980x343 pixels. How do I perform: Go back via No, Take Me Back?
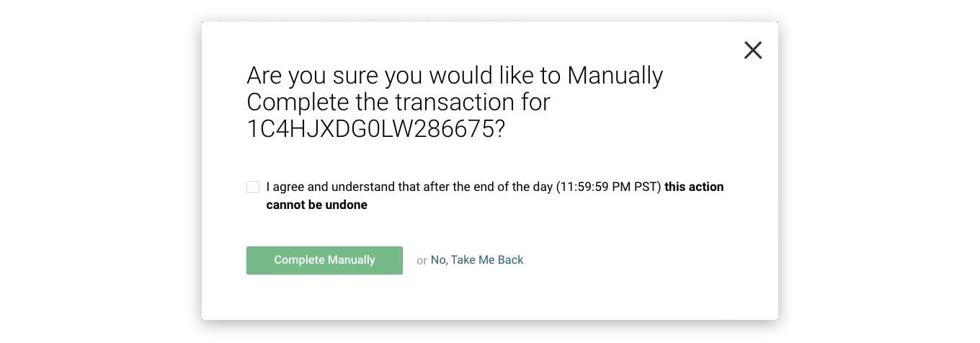[x=477, y=260]
